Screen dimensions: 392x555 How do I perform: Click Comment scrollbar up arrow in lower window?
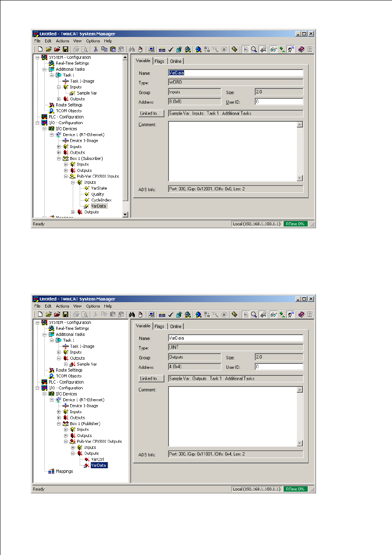coord(300,390)
